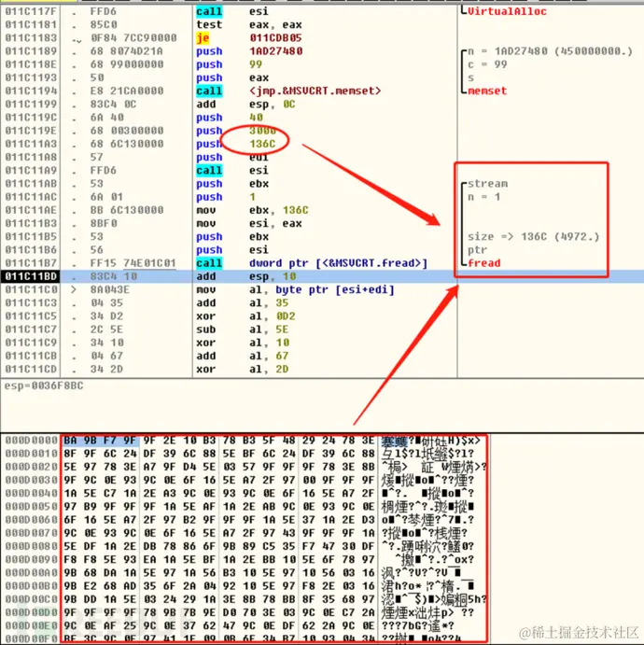The image size is (644, 645).
Task: Click the 'add al, 67' instruction
Action: (x=243, y=356)
